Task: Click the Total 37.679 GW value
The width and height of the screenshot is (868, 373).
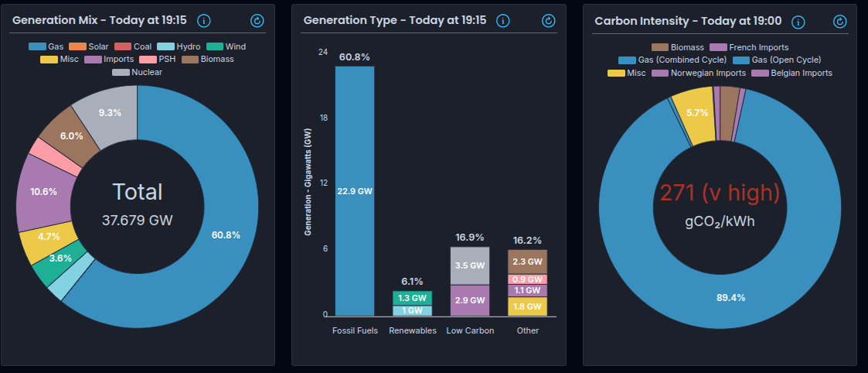Action: click(x=138, y=221)
